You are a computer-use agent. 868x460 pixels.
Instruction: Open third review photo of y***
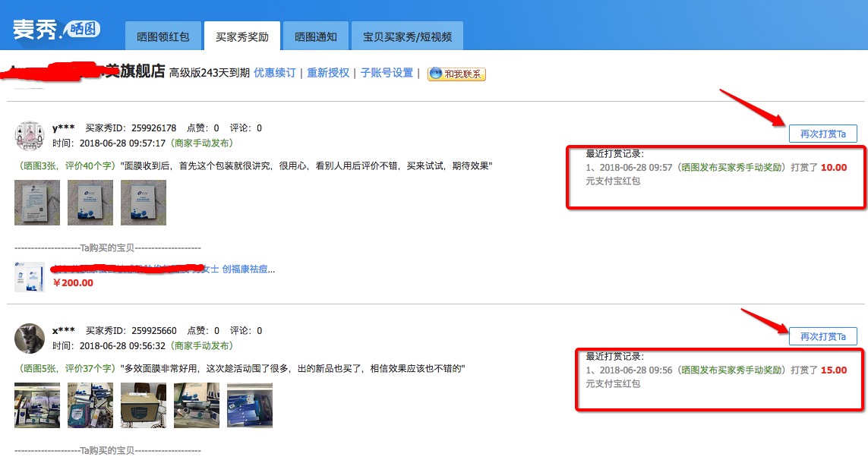144,203
